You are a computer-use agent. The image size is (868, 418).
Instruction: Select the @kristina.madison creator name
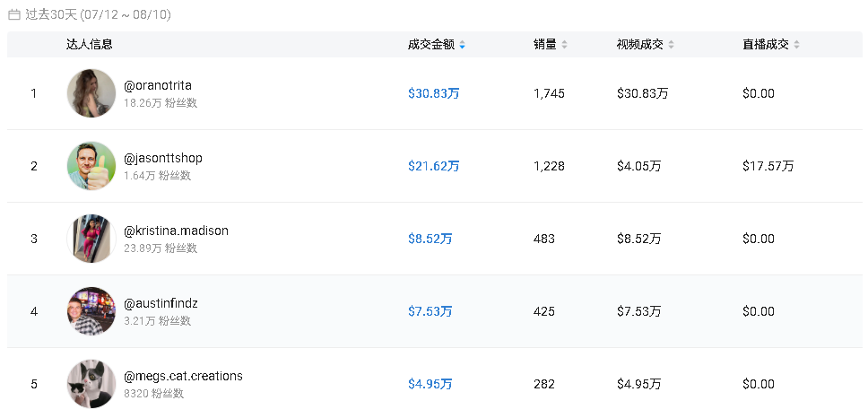pyautogui.click(x=176, y=231)
